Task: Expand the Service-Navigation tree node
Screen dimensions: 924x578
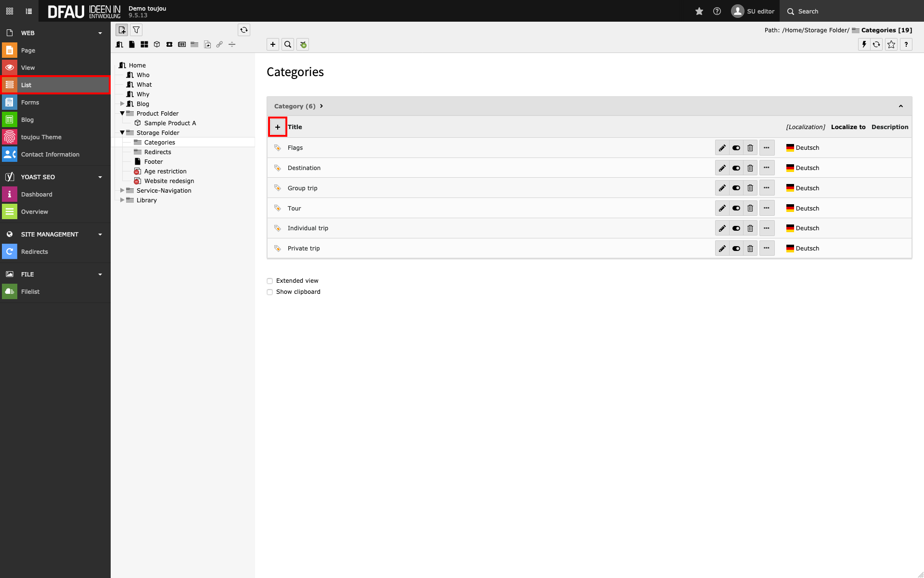Action: tap(122, 190)
